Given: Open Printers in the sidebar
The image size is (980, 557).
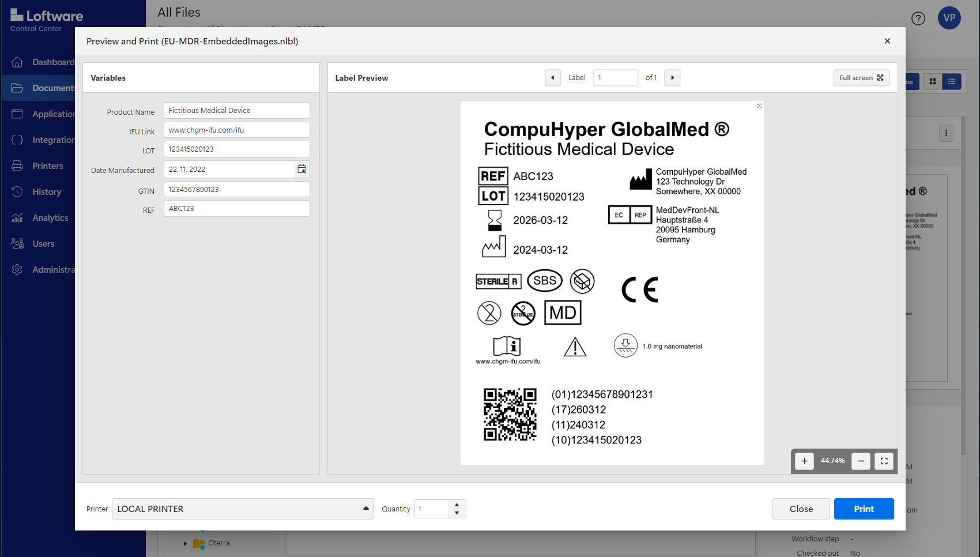Looking at the screenshot, I should coord(47,166).
